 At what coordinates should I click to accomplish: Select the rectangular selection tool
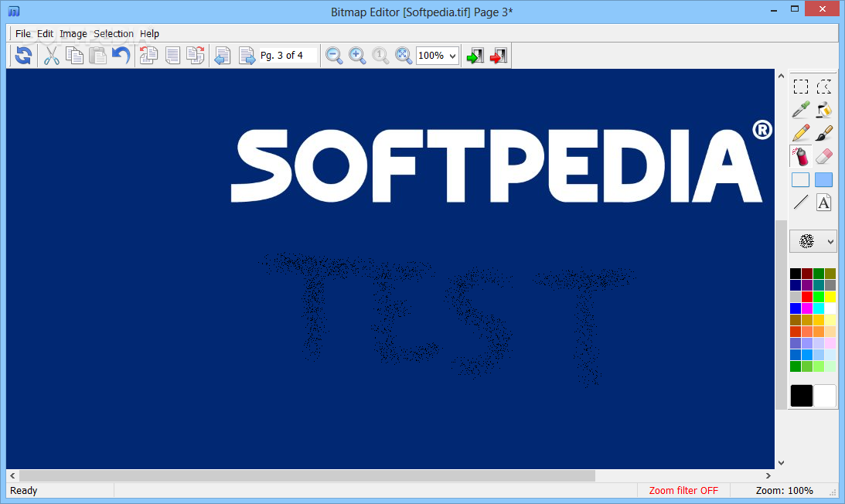801,87
